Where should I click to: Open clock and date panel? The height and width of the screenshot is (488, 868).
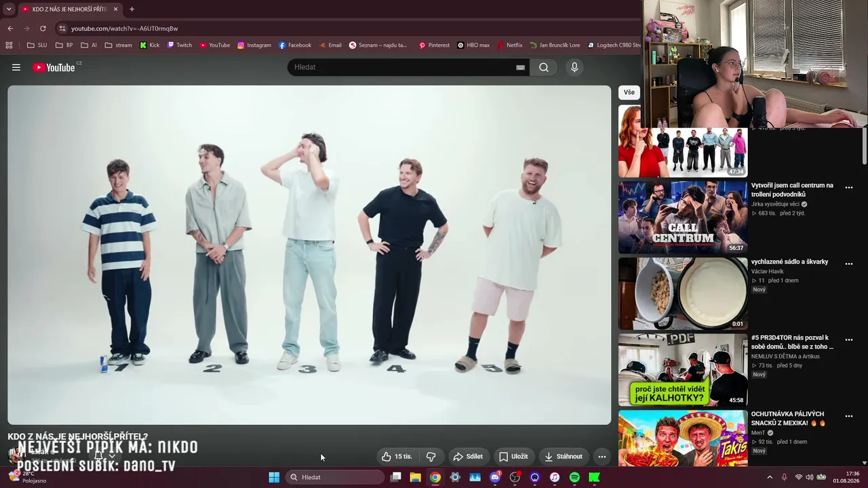coord(847,477)
